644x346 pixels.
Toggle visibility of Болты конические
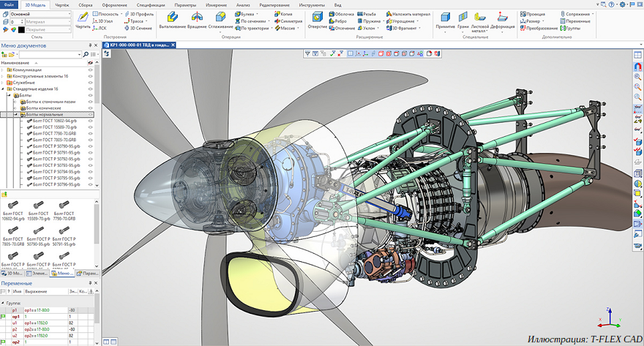click(90, 108)
